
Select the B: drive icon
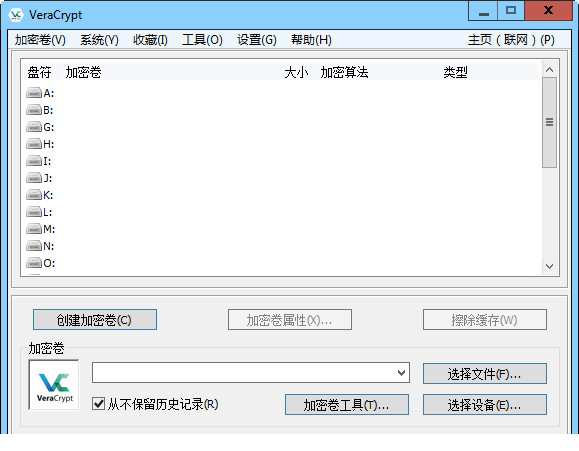click(34, 110)
